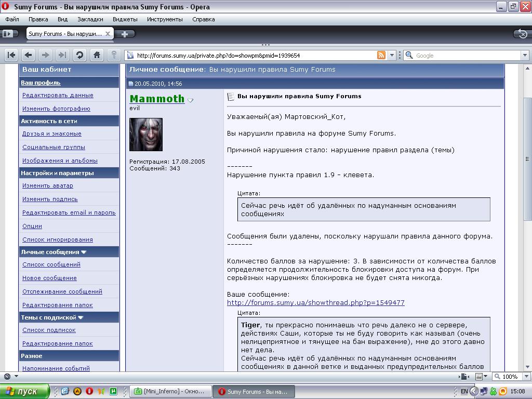Collapse the Личные сообщения section
This screenshot has width=532, height=399.
[84, 252]
